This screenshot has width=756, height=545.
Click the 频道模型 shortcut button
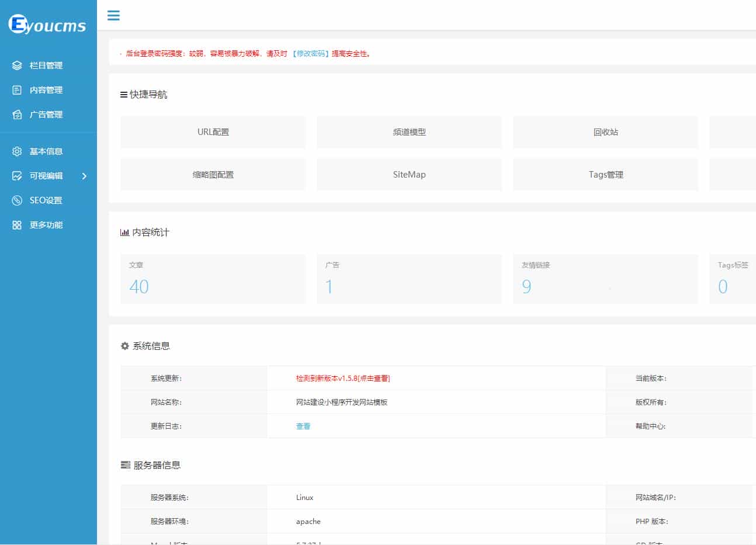[x=410, y=132]
